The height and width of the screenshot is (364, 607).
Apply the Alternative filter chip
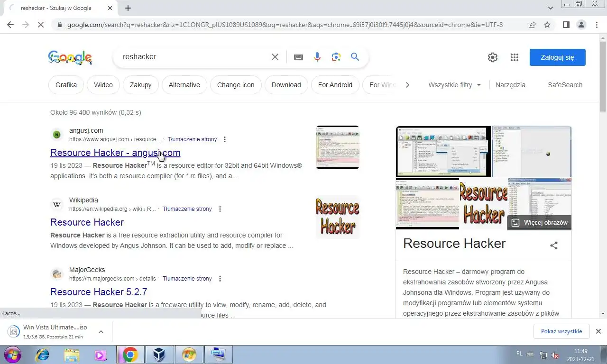pyautogui.click(x=184, y=85)
